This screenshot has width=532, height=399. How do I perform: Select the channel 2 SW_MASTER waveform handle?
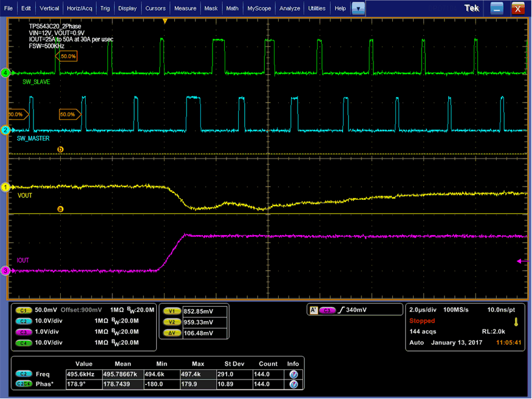(x=5, y=130)
